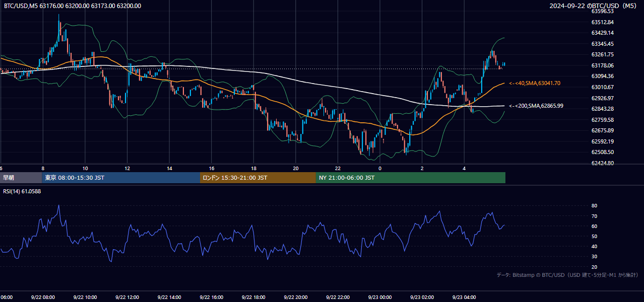644x302 pixels.
Task: Click the 9/23 02:00 time axis label
Action: [422, 297]
